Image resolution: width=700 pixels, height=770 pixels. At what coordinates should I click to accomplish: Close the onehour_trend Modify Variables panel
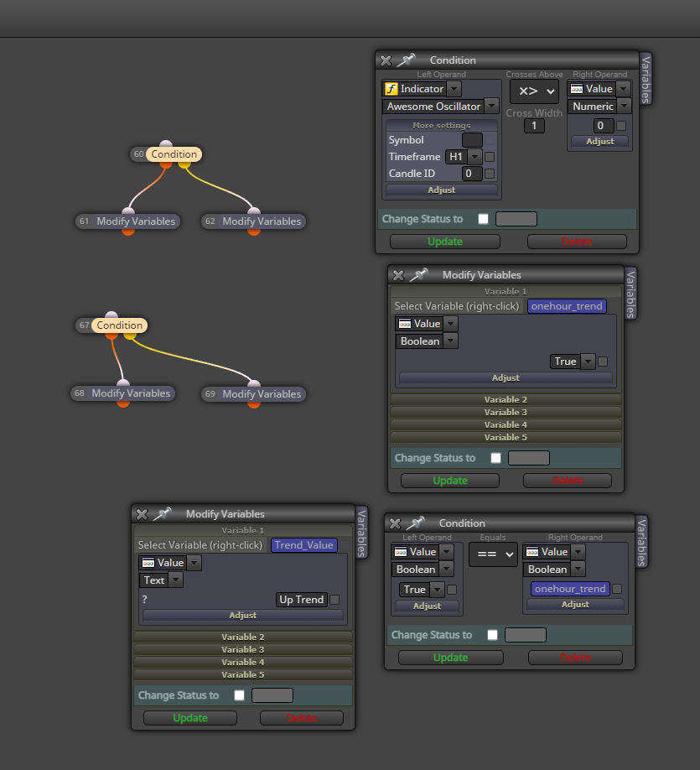tap(398, 275)
